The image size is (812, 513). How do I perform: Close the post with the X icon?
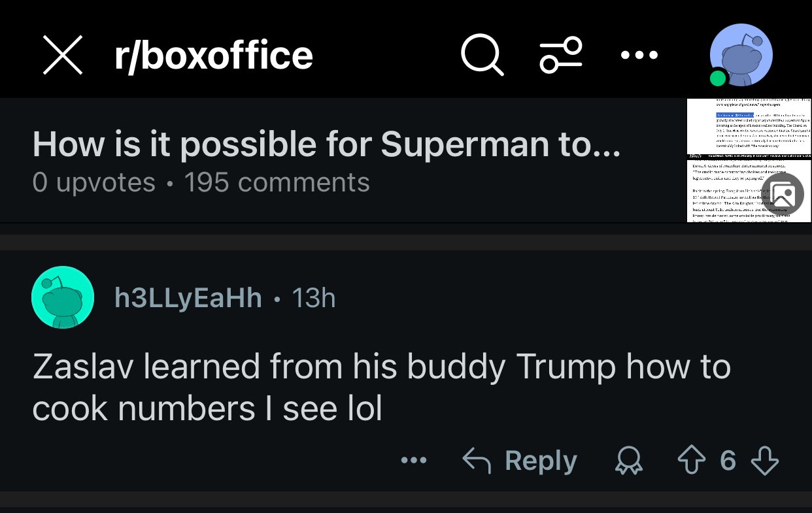(63, 55)
